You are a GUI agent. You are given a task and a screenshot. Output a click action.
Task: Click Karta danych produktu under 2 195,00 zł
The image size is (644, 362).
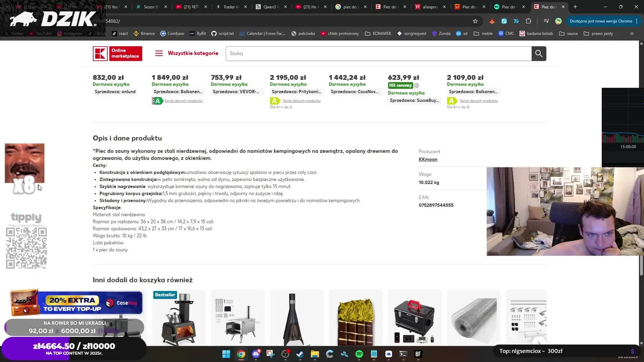coord(301,101)
